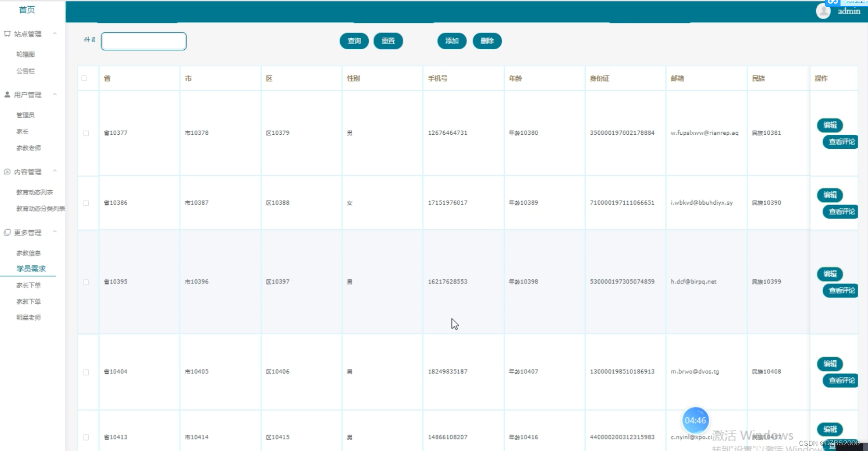This screenshot has height=451, width=868.
Task: Click 查看评论 for row 省10404
Action: [x=841, y=381]
